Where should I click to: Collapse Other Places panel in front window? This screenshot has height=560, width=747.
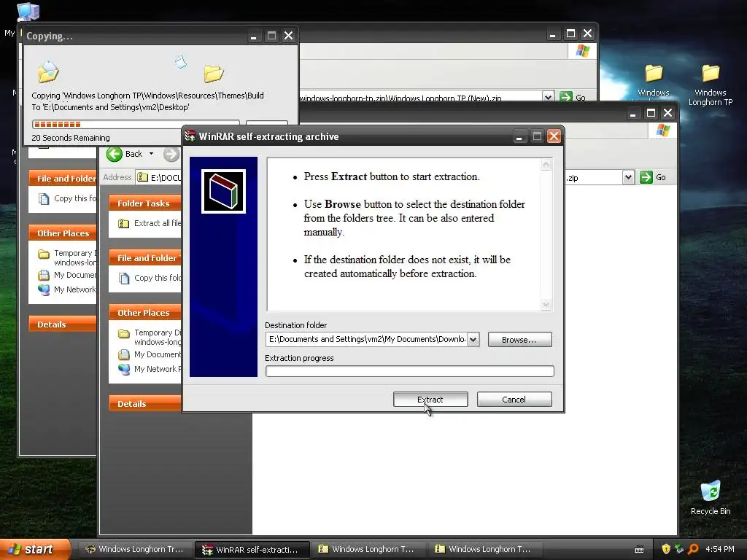tap(144, 312)
